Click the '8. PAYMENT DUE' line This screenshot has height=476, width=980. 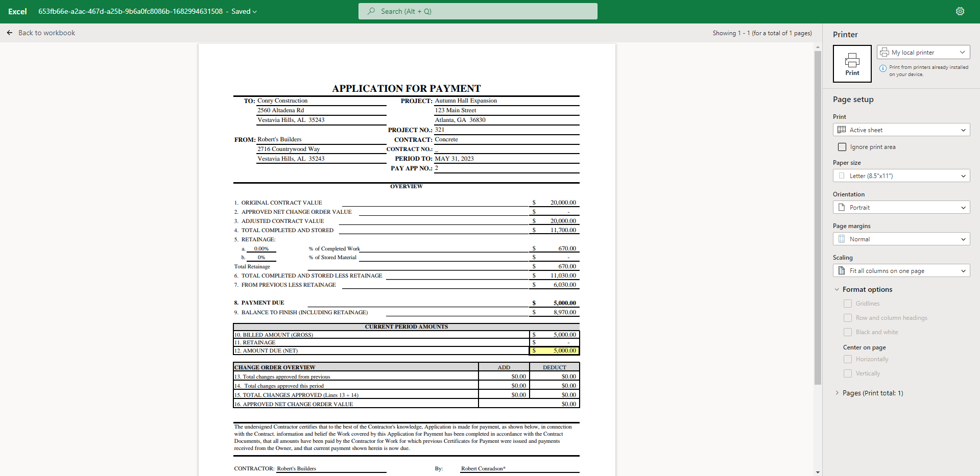[x=259, y=303]
